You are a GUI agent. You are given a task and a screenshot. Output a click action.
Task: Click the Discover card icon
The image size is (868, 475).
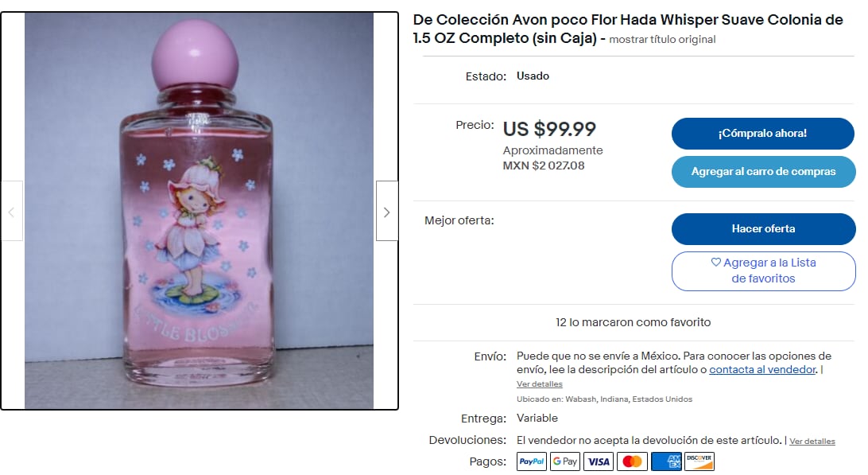click(699, 461)
